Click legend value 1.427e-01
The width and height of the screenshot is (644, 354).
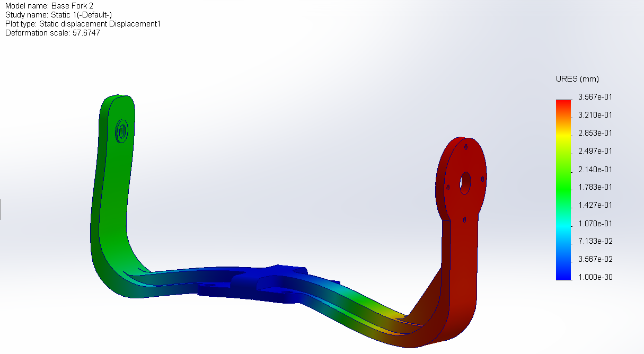point(596,205)
